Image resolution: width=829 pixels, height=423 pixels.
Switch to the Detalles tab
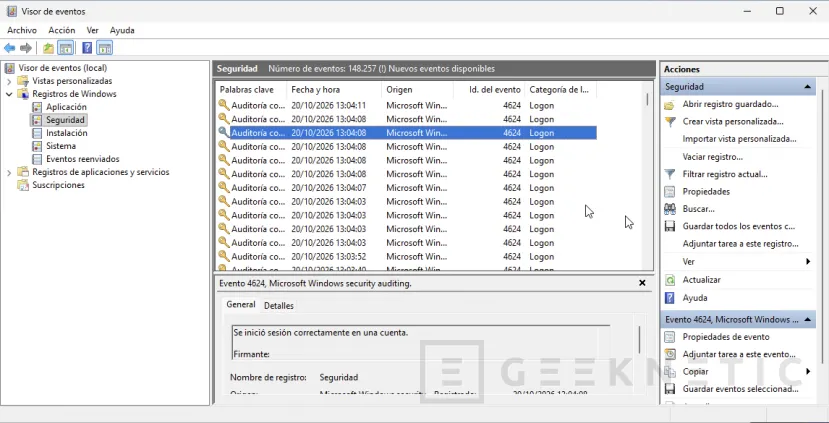[x=279, y=306]
